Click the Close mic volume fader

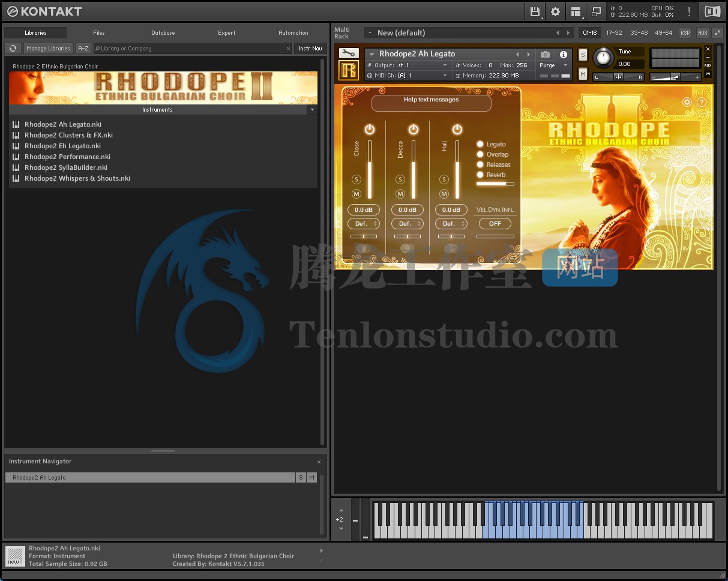pyautogui.click(x=370, y=169)
